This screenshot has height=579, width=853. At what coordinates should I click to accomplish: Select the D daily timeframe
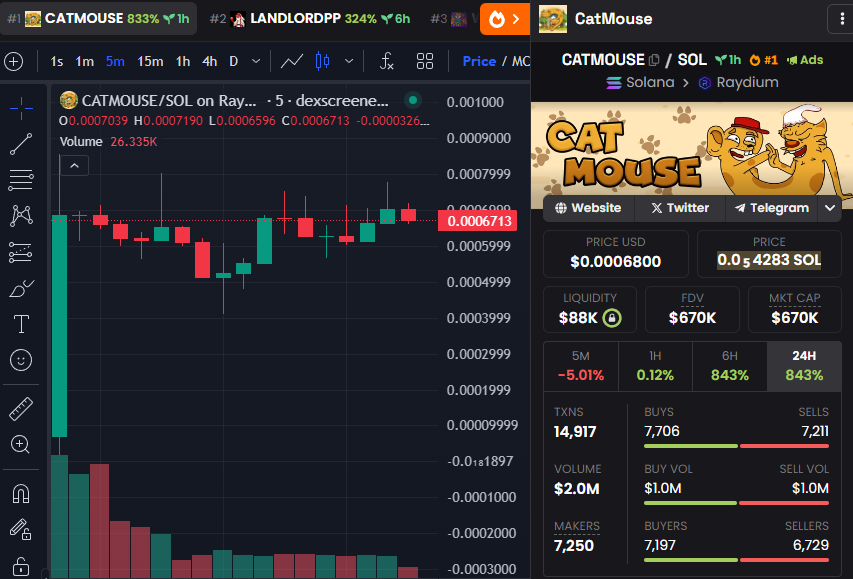[233, 61]
